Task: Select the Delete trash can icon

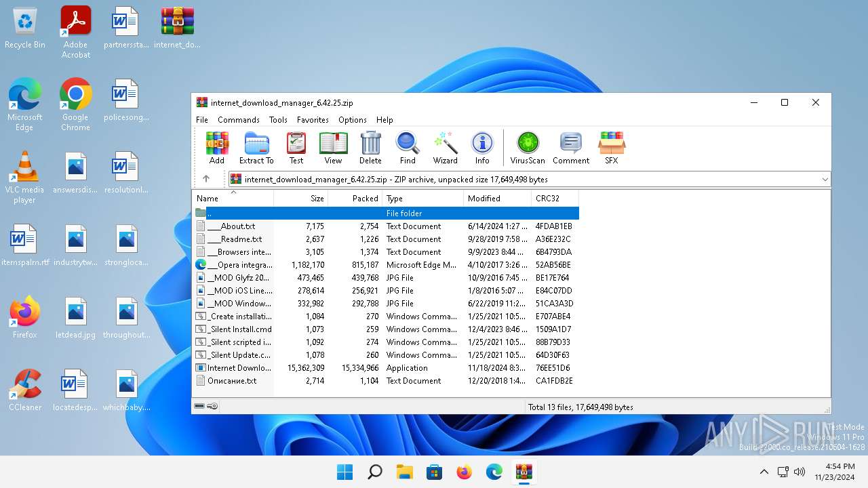Action: (x=370, y=148)
